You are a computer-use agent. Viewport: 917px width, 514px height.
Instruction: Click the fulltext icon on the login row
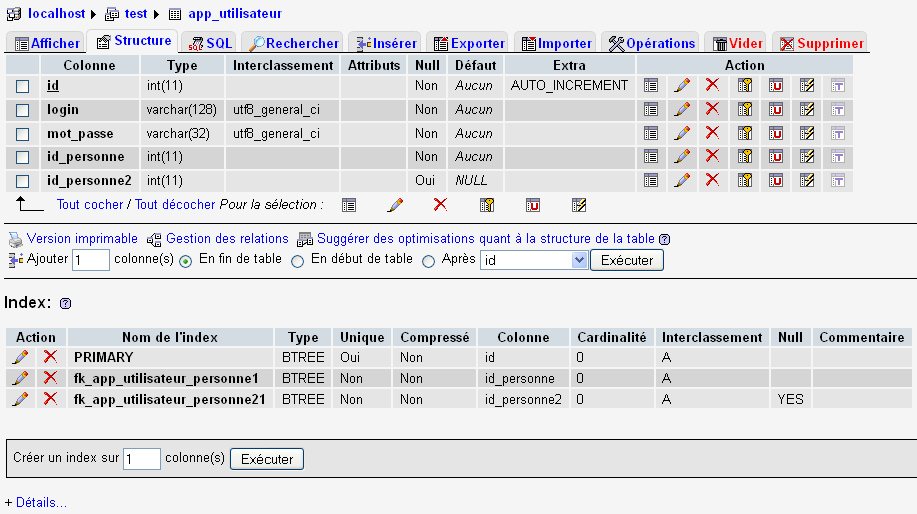(x=837, y=109)
